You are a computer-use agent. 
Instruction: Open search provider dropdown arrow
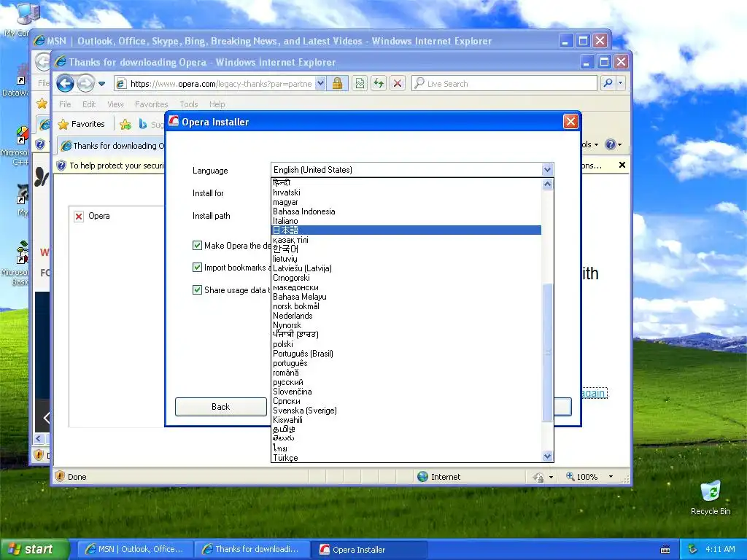point(620,83)
